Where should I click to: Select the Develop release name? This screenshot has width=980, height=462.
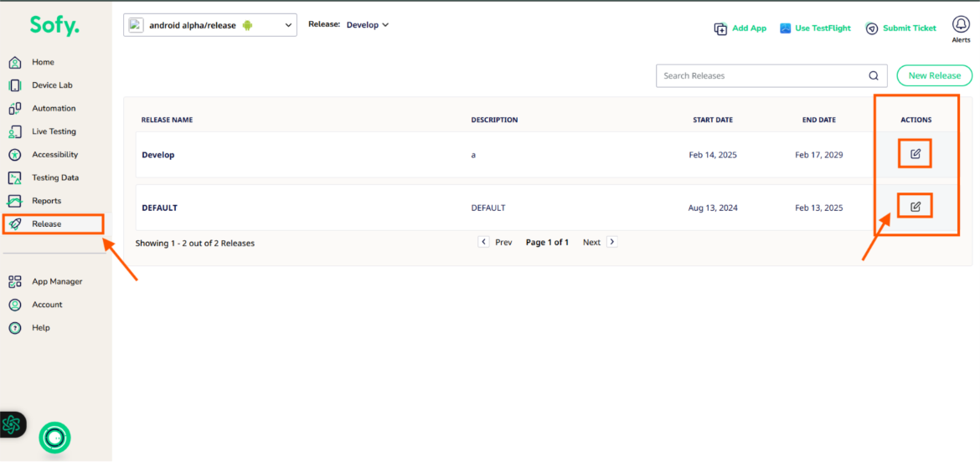click(x=158, y=155)
